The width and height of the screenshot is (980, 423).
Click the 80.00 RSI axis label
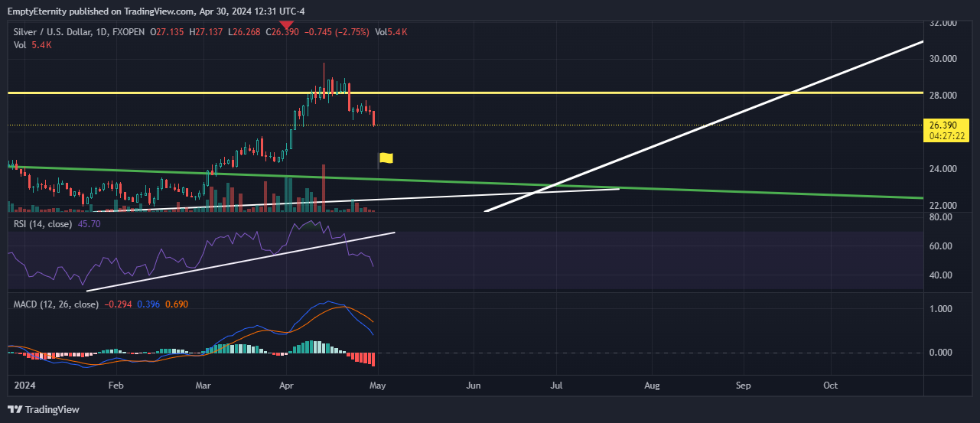(940, 217)
